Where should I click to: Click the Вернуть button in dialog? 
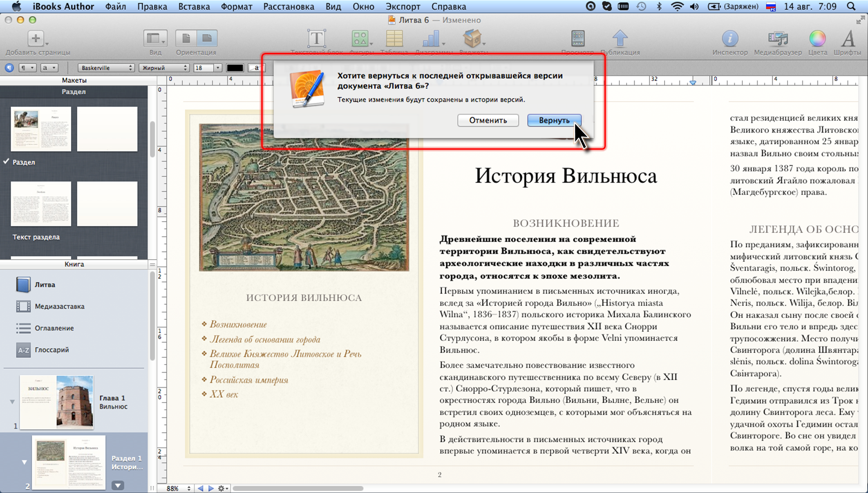coord(554,120)
